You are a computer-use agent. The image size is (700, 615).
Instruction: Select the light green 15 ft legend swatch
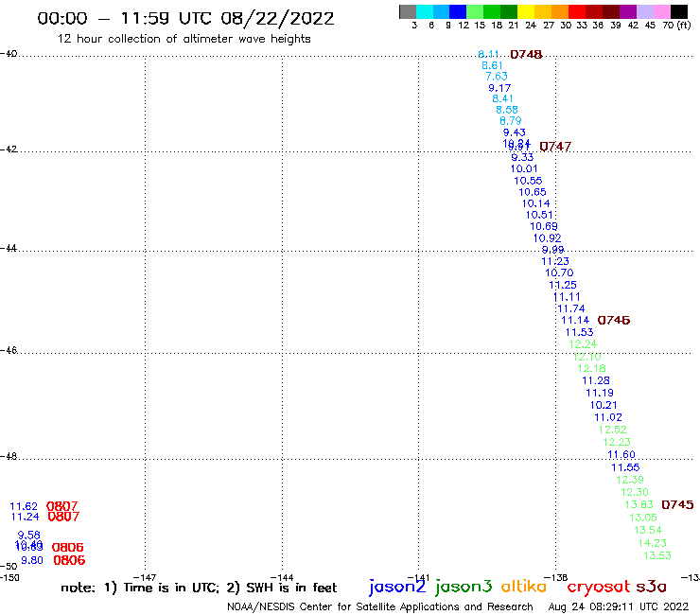[x=475, y=11]
